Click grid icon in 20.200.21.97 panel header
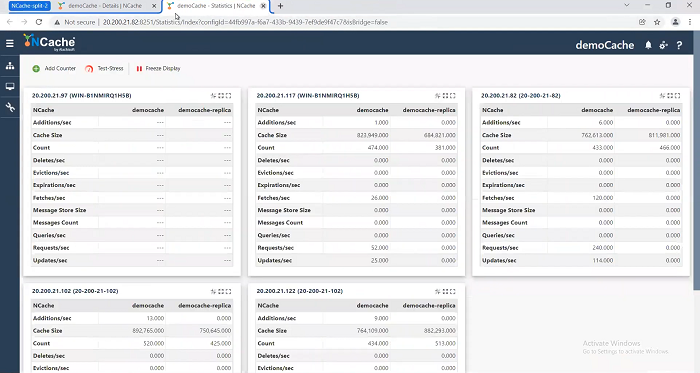Viewport: 700px width, 373px height. pos(221,95)
